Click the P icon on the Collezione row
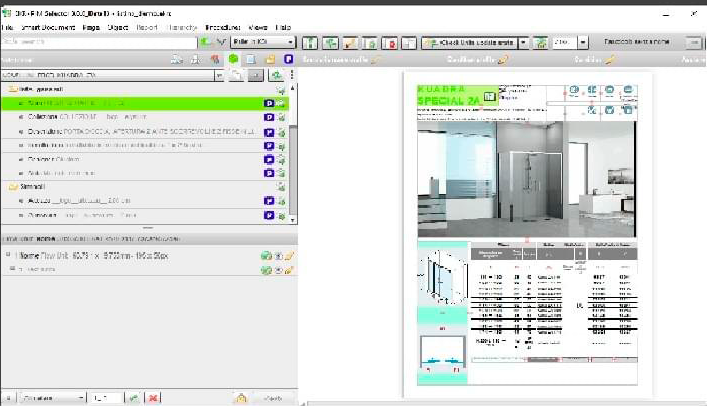The image size is (707, 406). tap(269, 118)
